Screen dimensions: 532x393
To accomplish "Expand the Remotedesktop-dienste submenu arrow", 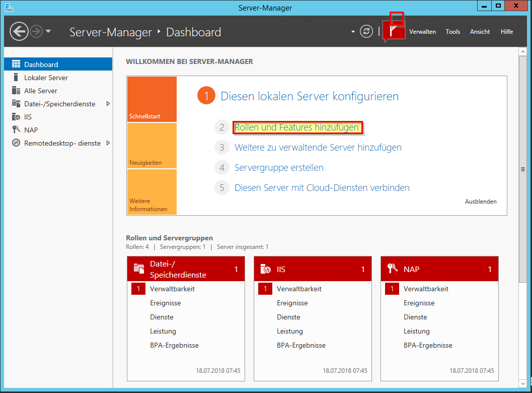I will tap(108, 143).
